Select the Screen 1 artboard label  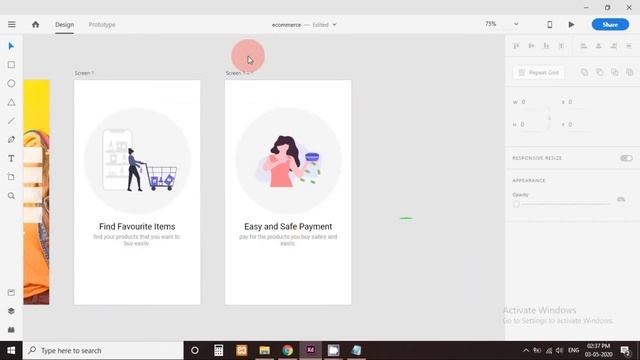[84, 73]
